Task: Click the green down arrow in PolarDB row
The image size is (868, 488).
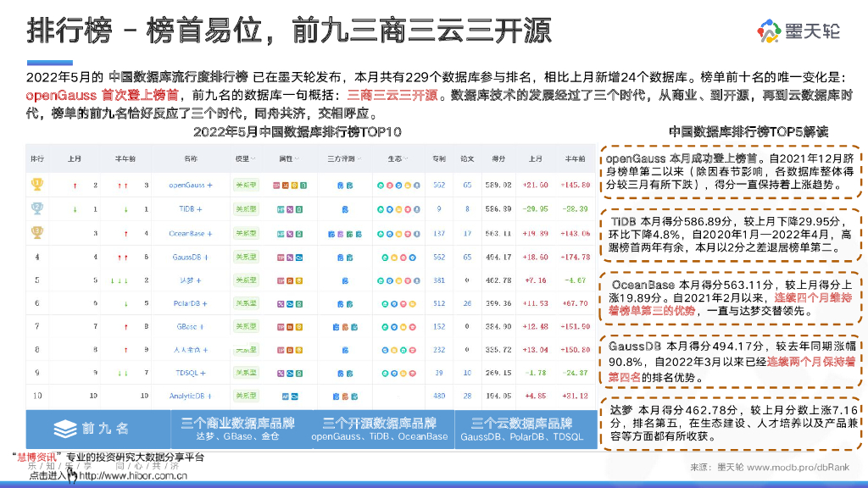Action: [125, 304]
